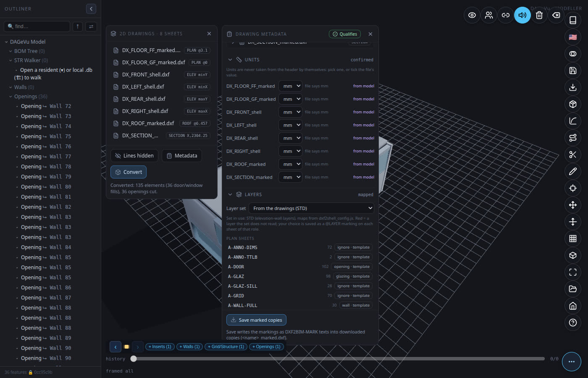The height and width of the screenshot is (378, 588).
Task: Click the outliner find input field
Action: click(37, 26)
